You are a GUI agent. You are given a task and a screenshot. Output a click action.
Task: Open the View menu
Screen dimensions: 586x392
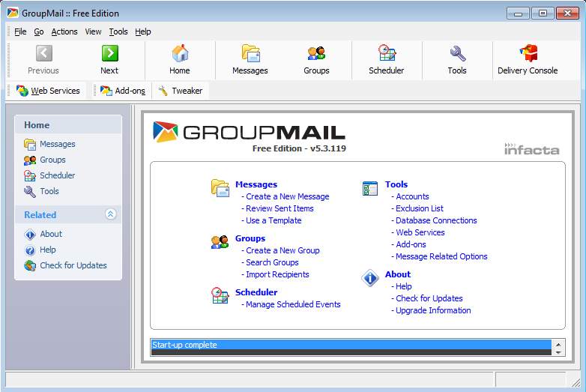[93, 31]
